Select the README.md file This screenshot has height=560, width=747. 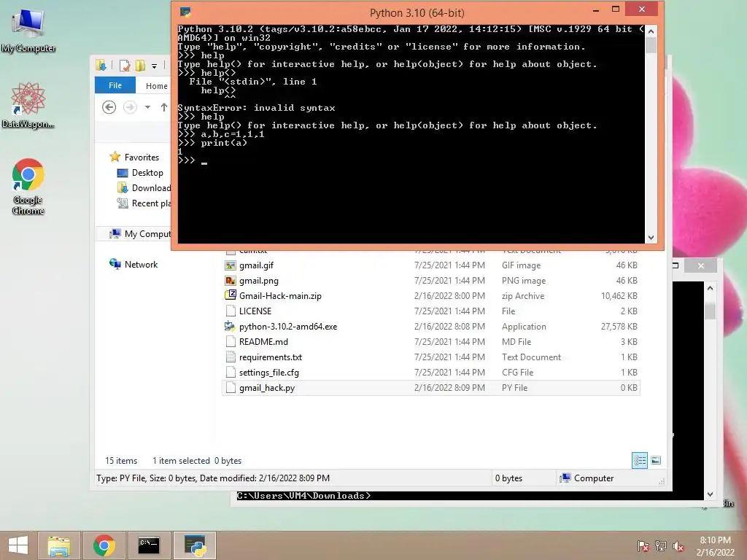click(430, 341)
